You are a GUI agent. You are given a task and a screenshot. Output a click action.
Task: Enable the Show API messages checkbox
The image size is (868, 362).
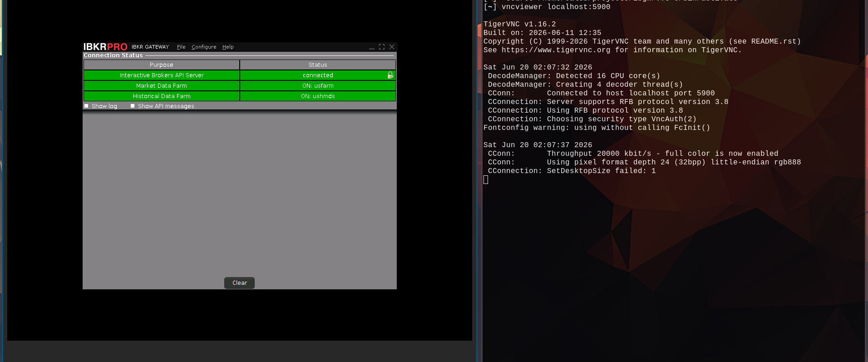[133, 106]
